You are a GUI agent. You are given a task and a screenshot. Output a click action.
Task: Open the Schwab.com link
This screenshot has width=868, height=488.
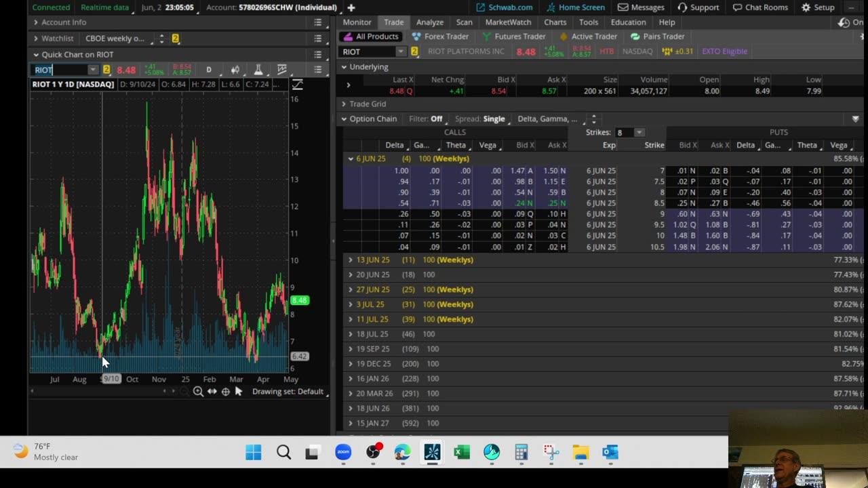point(505,7)
